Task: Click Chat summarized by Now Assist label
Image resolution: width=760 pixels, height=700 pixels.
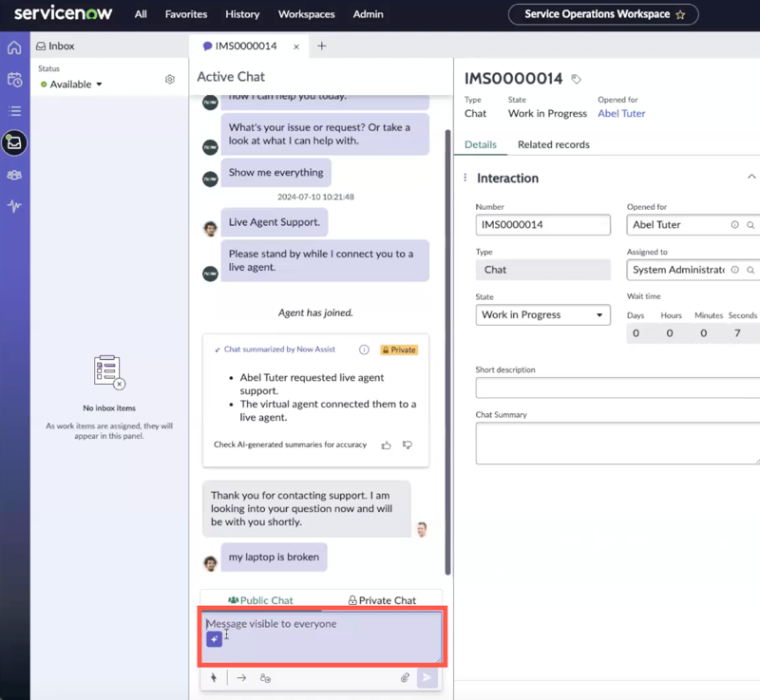Action: point(279,350)
